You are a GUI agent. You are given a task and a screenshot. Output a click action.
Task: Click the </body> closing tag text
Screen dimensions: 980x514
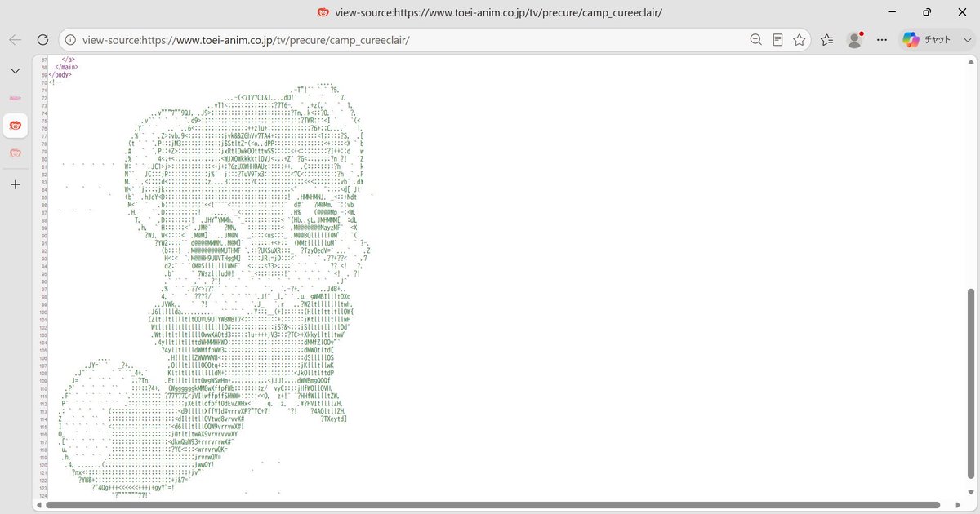(x=60, y=74)
